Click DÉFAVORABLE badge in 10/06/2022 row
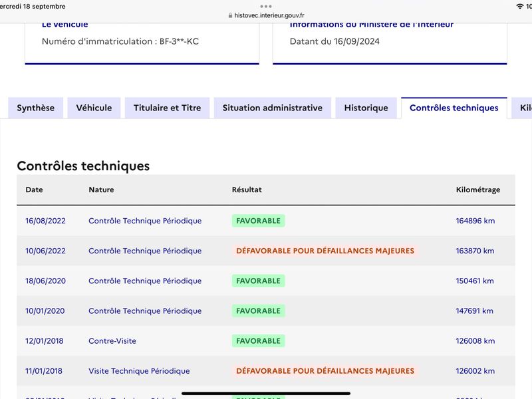This screenshot has width=532, height=399. point(325,251)
